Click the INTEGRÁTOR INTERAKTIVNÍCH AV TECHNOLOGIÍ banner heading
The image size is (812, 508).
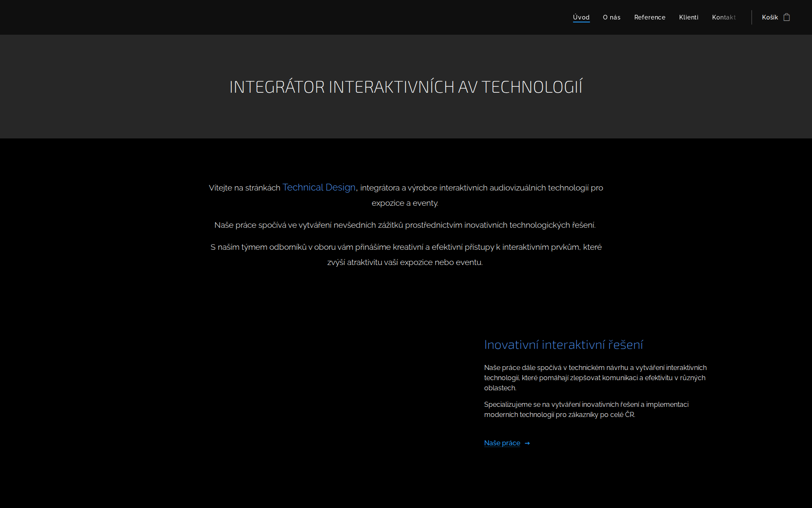coord(406,87)
